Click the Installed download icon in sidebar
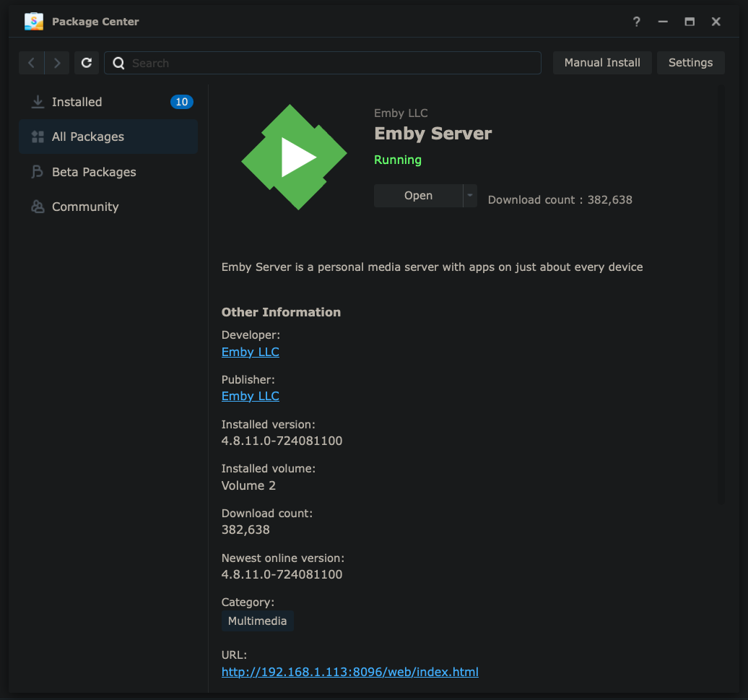Screen dimensions: 748x700 pyautogui.click(x=38, y=102)
